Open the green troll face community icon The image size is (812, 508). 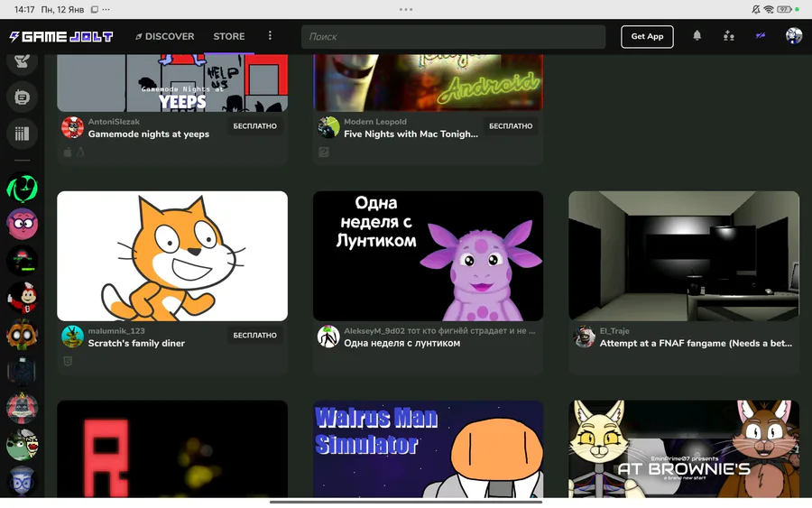click(22, 444)
